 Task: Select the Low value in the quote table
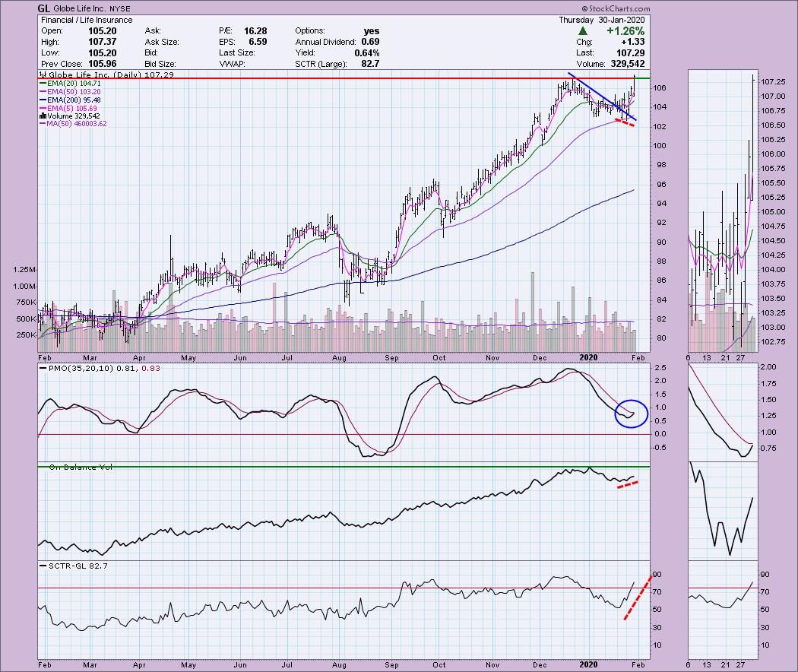click(103, 53)
